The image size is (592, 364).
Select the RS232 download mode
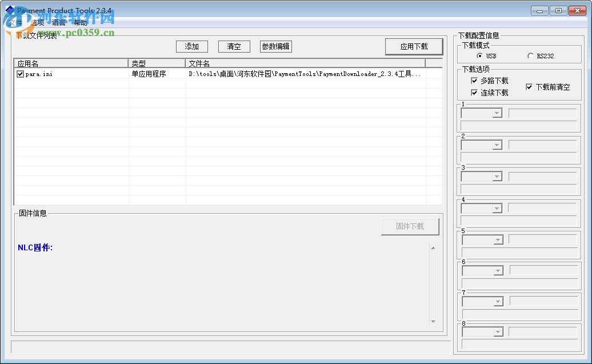pos(530,56)
